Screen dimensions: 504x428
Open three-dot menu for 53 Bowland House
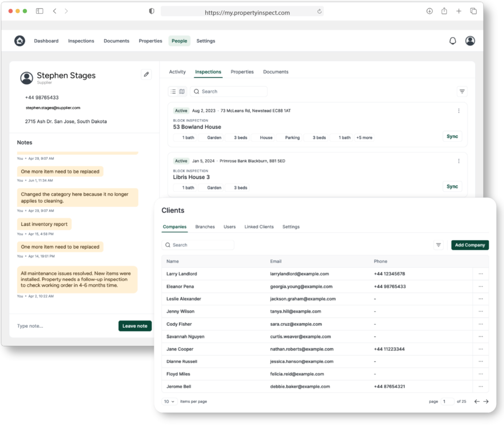(x=459, y=111)
